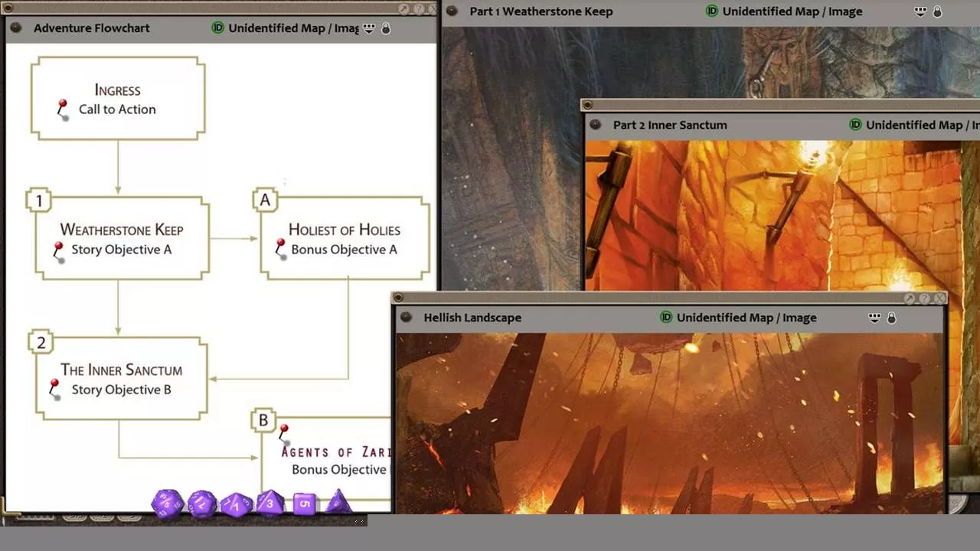Viewport: 980px width, 551px height.
Task: Open help for Adventure Flowchart window
Action: (419, 9)
